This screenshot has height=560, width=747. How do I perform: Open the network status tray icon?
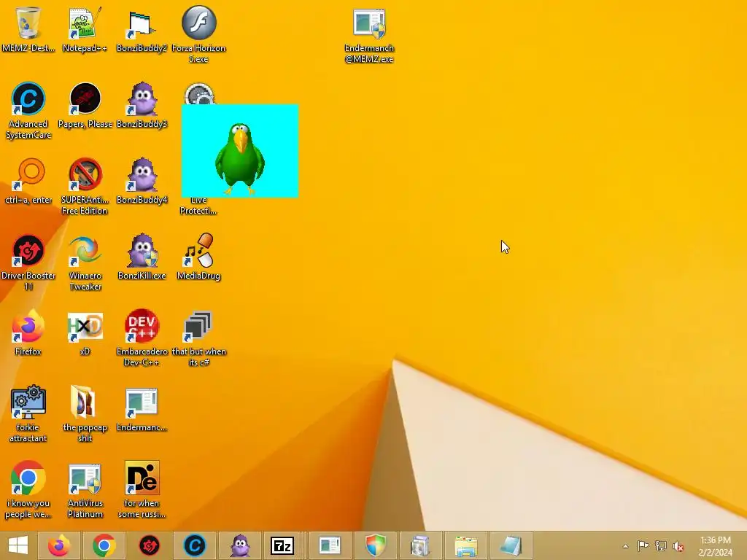pyautogui.click(x=661, y=545)
